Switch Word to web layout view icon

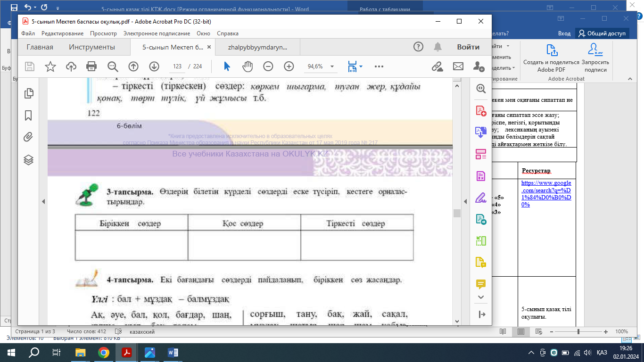pyautogui.click(x=538, y=332)
